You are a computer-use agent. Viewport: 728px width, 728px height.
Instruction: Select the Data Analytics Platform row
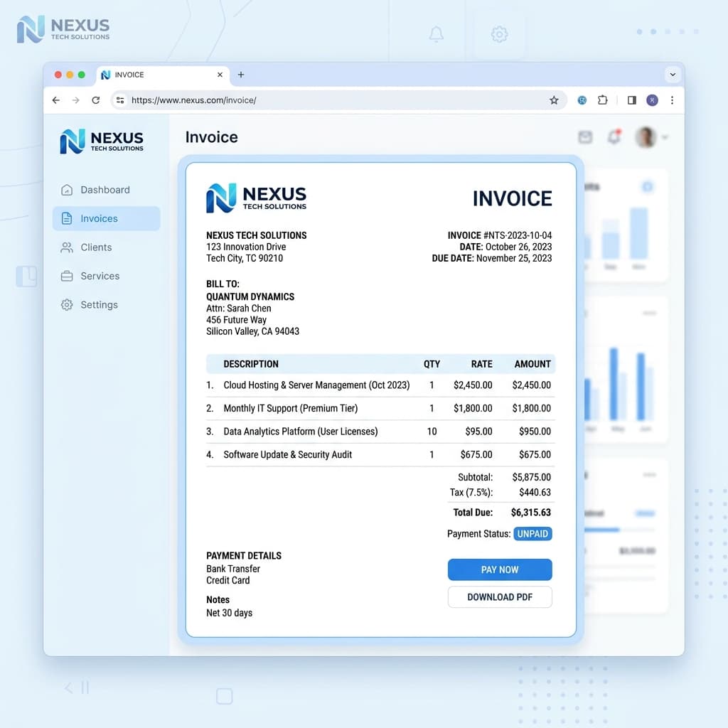(x=381, y=432)
